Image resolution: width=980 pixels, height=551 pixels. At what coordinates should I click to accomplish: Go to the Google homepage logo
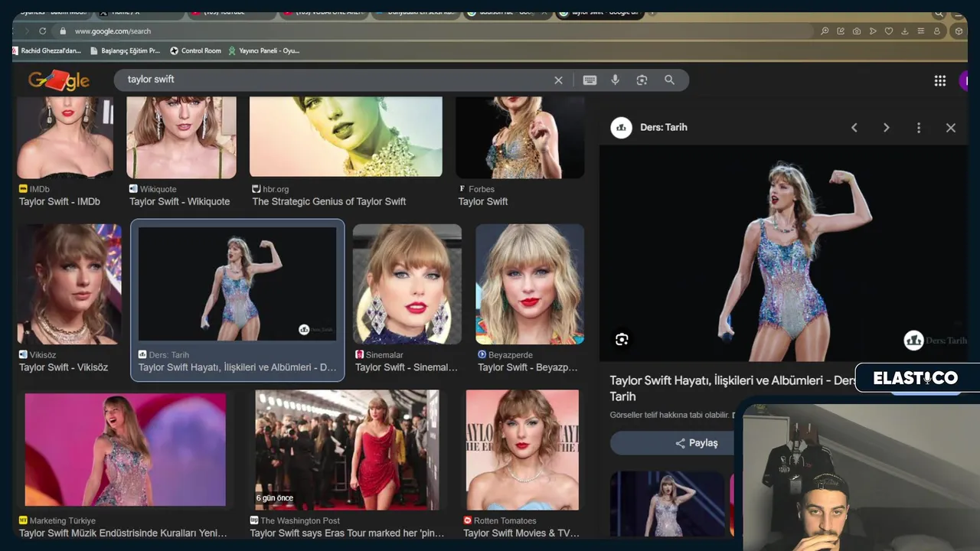[x=59, y=80]
